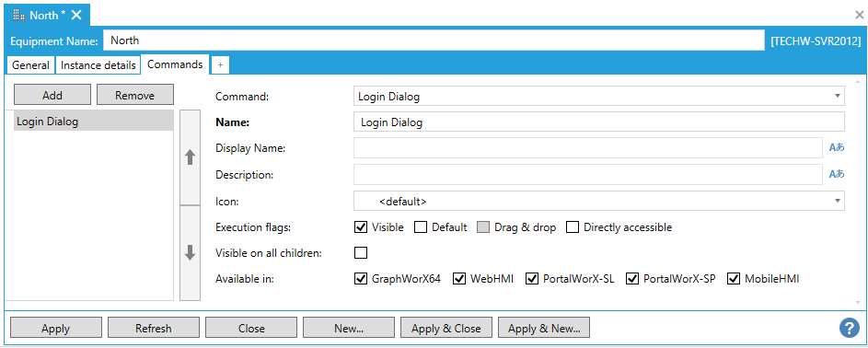This screenshot has height=348, width=868.
Task: Click the plus icon to add a tab
Action: (x=220, y=65)
